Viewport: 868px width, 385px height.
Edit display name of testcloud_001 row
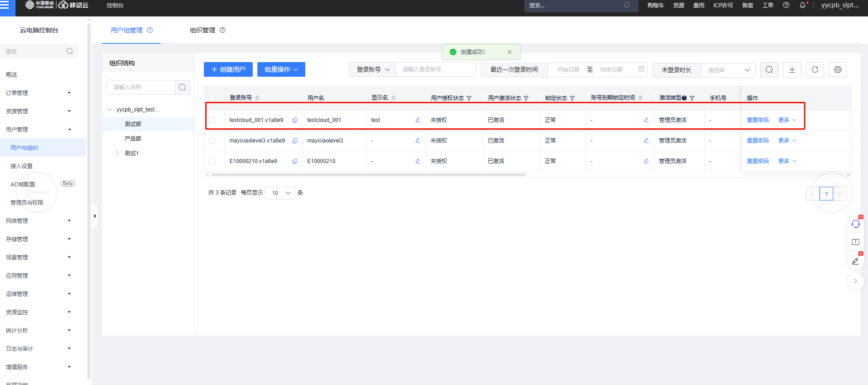click(418, 120)
